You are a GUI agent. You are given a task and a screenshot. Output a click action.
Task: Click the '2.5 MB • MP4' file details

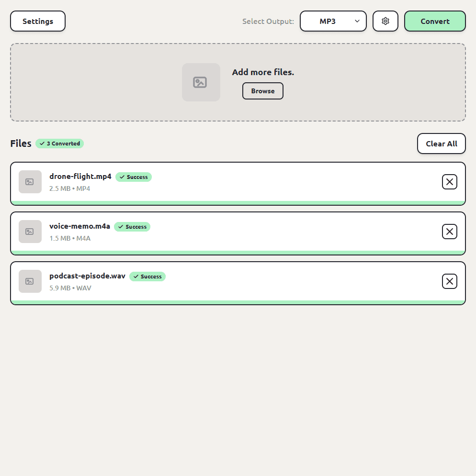click(69, 188)
